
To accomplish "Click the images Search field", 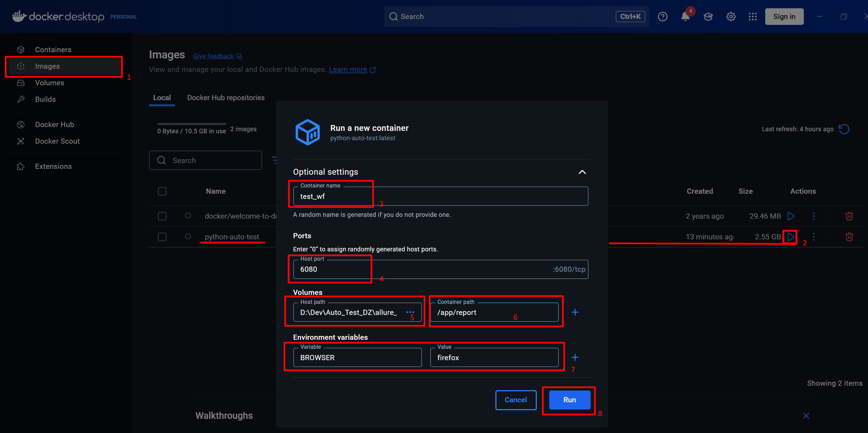I will point(206,160).
